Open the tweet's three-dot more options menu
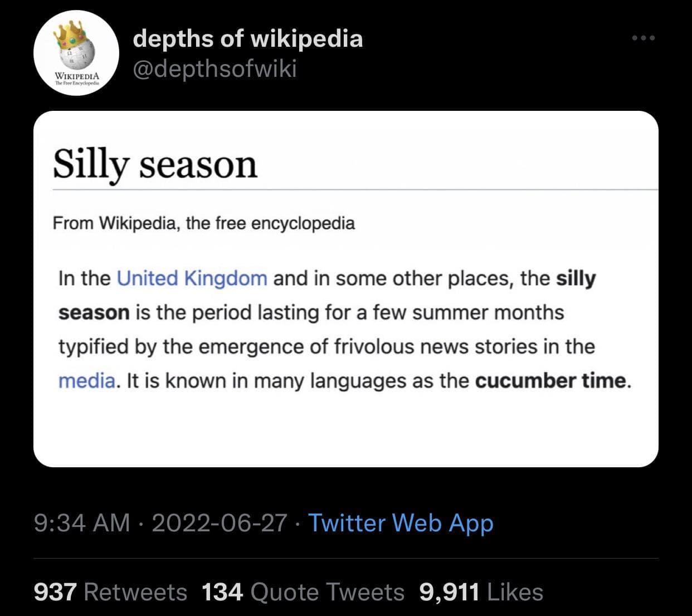The width and height of the screenshot is (692, 616). (644, 38)
